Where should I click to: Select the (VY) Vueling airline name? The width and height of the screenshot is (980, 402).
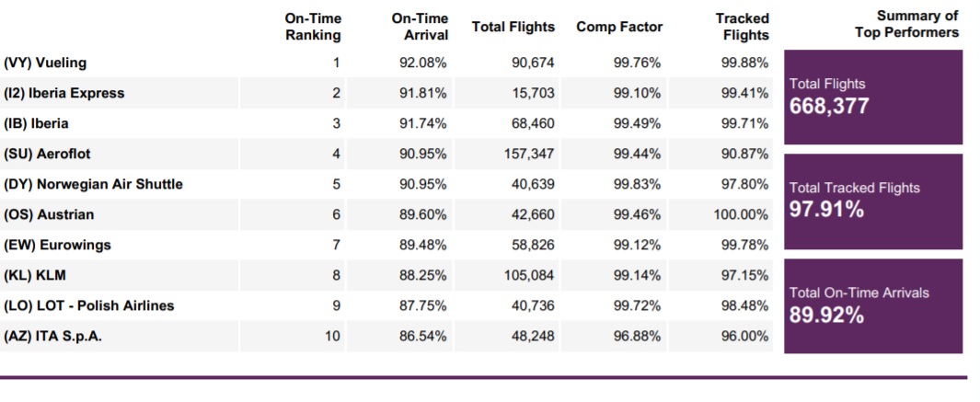[45, 63]
